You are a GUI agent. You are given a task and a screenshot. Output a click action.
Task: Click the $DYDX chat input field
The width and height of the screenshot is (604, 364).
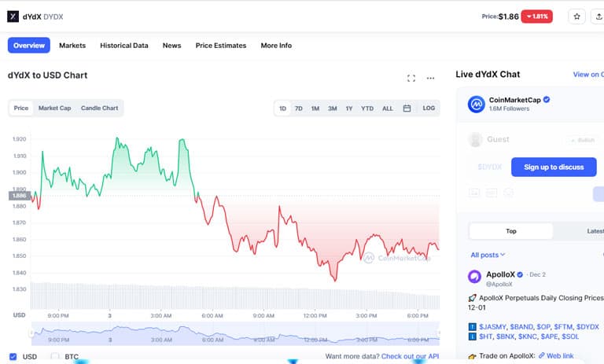490,167
